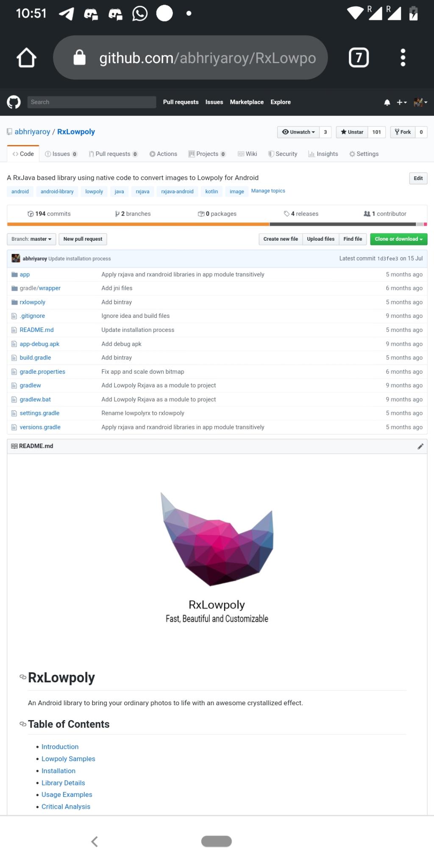Screen dimensions: 434x868
Task: Open the Insights tab
Action: tap(323, 154)
